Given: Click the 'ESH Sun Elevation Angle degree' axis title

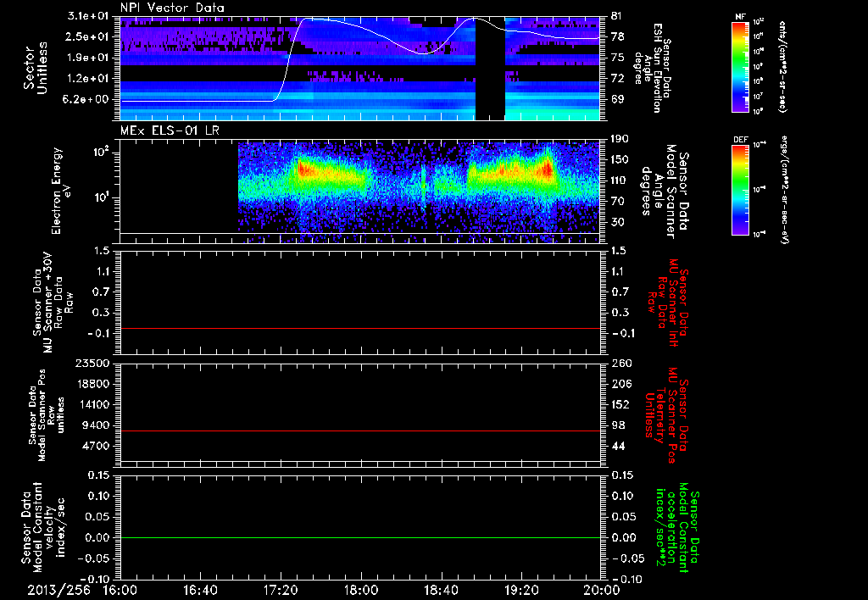Looking at the screenshot, I should [652, 68].
